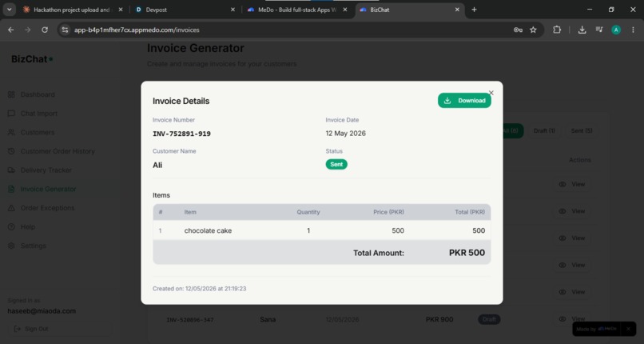644x344 pixels.
Task: Click the Delivery Tracker truck icon
Action: (x=11, y=170)
